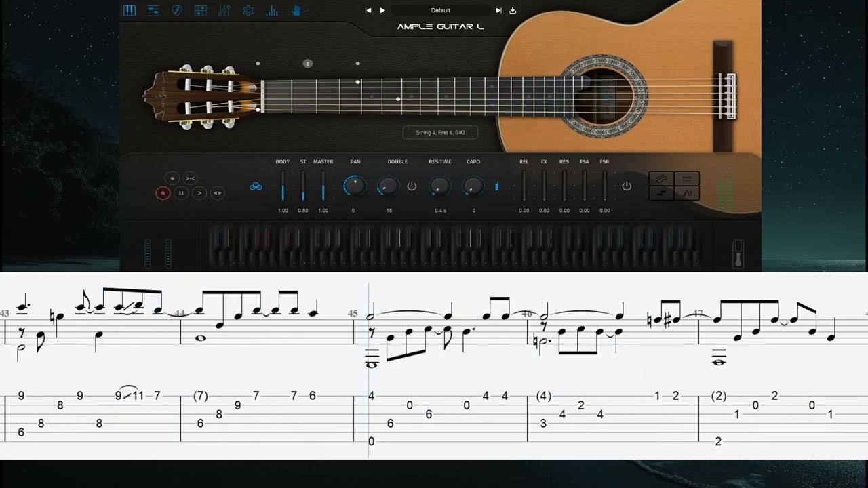Click the DOUBLE knob
Image resolution: width=868 pixels, height=488 pixels.
pyautogui.click(x=389, y=186)
